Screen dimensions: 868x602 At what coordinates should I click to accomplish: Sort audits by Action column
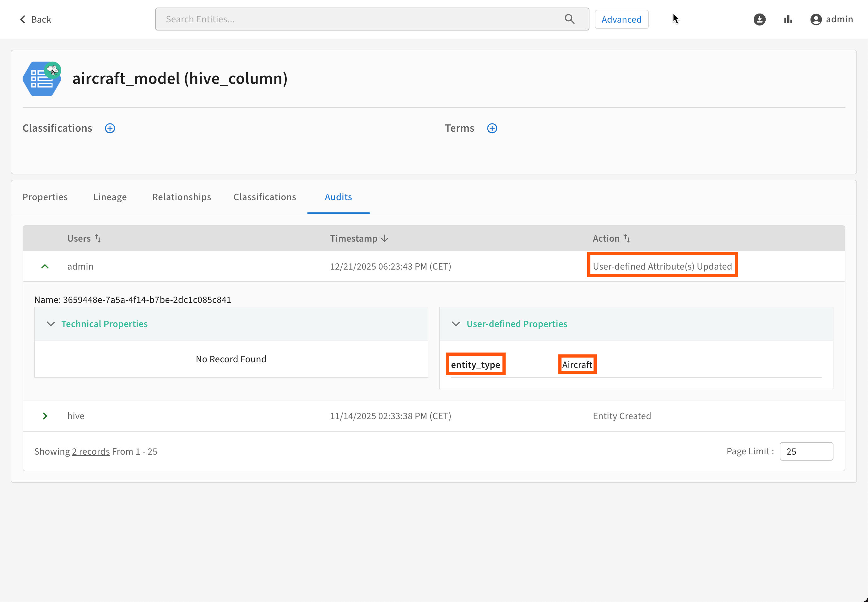(x=627, y=238)
